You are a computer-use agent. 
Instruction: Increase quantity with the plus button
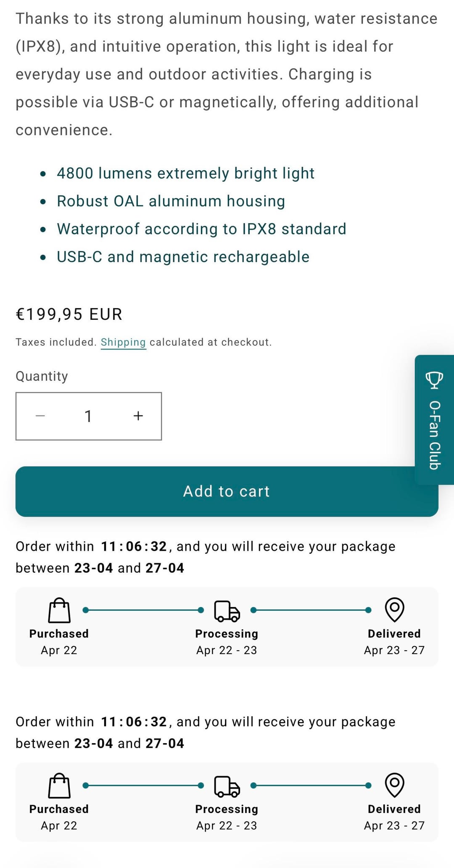tap(138, 416)
